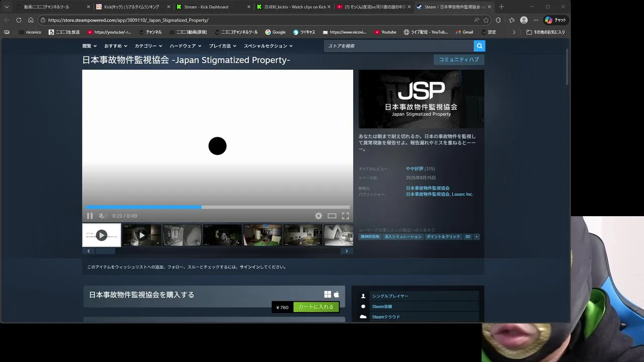
Task: Open the Copilot チャット button
Action: coord(555,20)
